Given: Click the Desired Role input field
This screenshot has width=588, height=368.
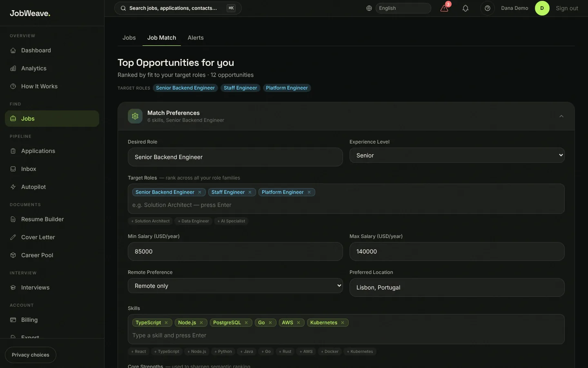Looking at the screenshot, I should coord(235,157).
